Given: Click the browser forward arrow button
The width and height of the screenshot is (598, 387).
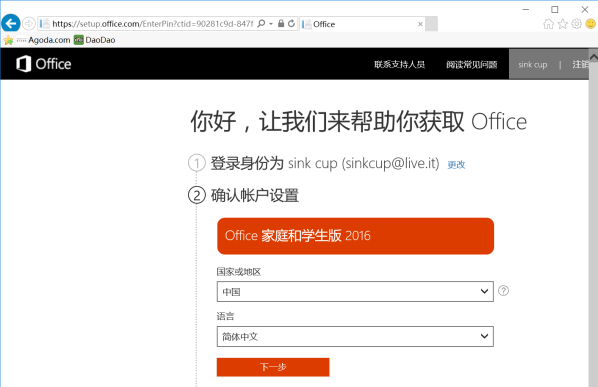Looking at the screenshot, I should coord(29,24).
